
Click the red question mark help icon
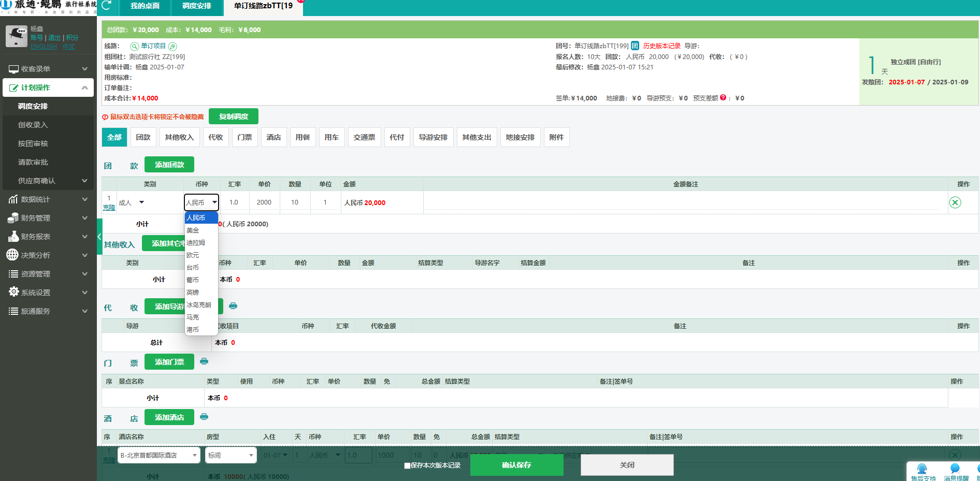[x=723, y=97]
